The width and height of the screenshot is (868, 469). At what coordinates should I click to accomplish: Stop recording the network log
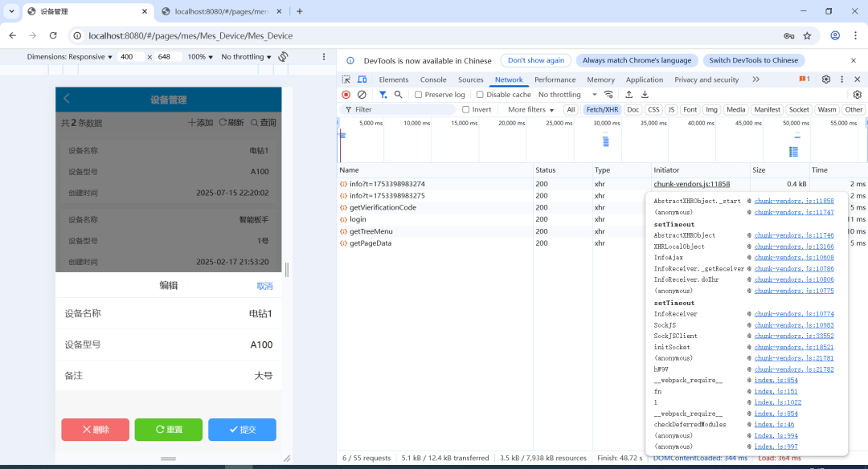click(x=346, y=95)
